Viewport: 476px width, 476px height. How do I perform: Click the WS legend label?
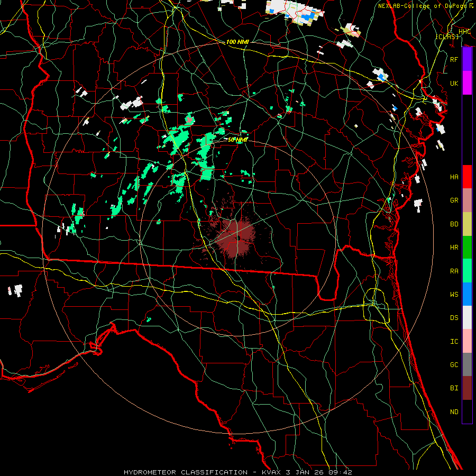coord(454,294)
